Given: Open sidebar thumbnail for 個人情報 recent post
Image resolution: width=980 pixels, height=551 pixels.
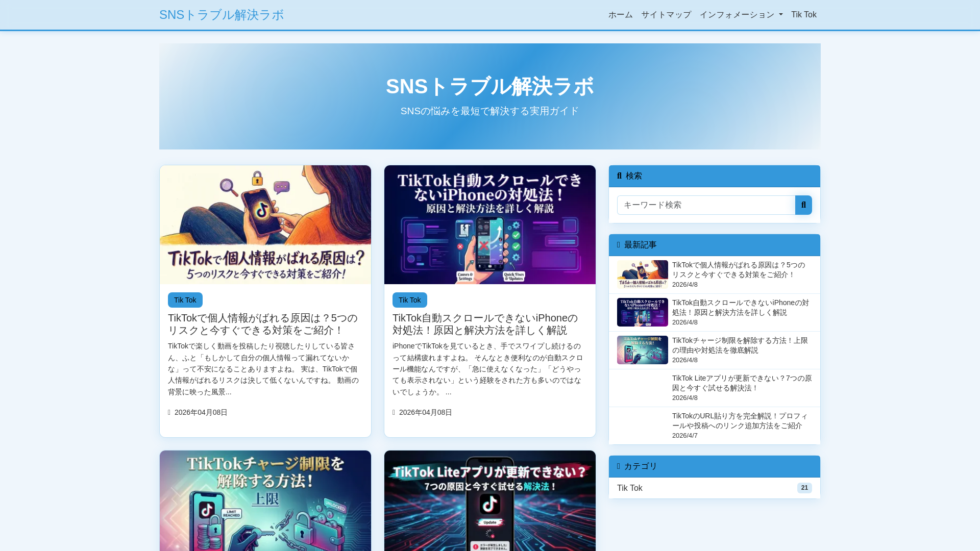Looking at the screenshot, I should pos(643,274).
